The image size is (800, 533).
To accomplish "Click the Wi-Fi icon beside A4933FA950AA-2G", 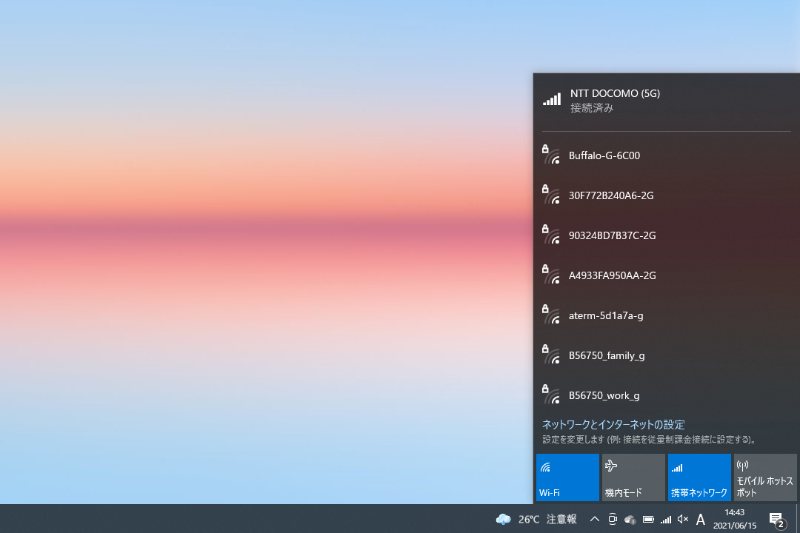I will click(551, 274).
